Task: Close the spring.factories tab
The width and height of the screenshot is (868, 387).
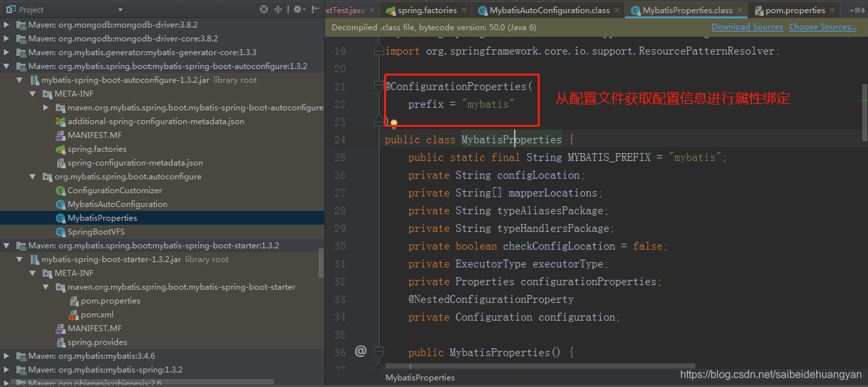Action: pyautogui.click(x=464, y=11)
